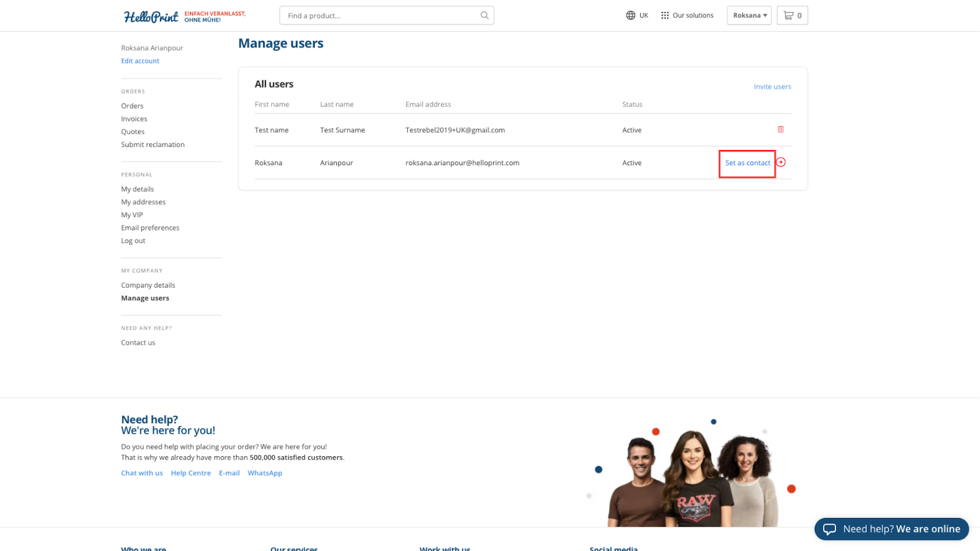Open Submit reclamation page
The image size is (980, 551).
tap(153, 144)
